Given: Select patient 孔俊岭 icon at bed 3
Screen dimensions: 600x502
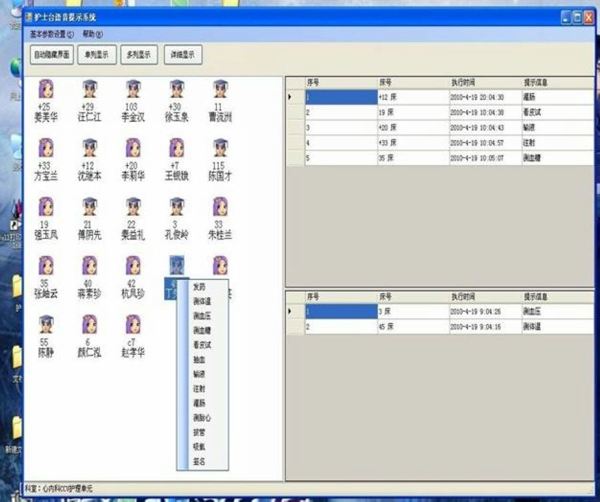Looking at the screenshot, I should [x=176, y=208].
